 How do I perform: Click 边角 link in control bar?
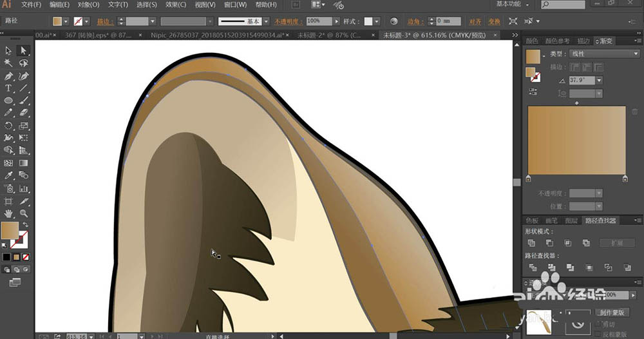pyautogui.click(x=415, y=21)
